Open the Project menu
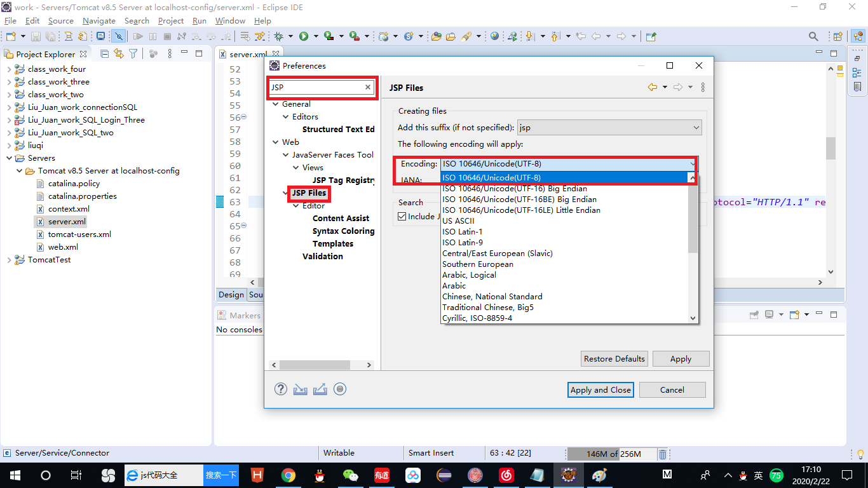Screen dimensions: 868x488 click(x=171, y=21)
